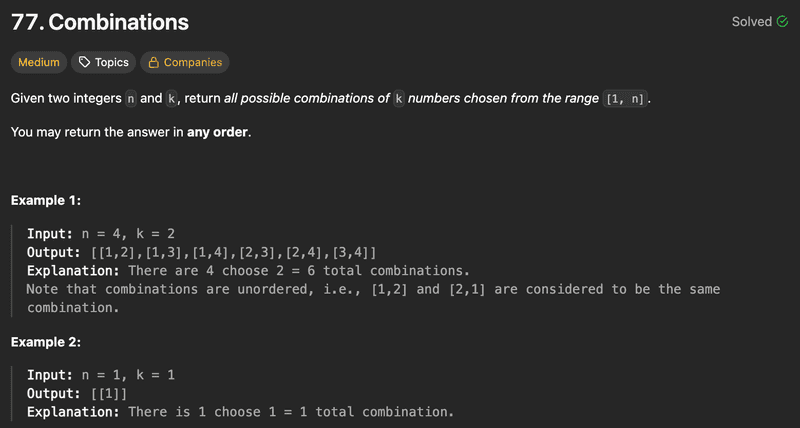The height and width of the screenshot is (428, 800).
Task: Click the inline code "n" in description
Action: point(131,99)
